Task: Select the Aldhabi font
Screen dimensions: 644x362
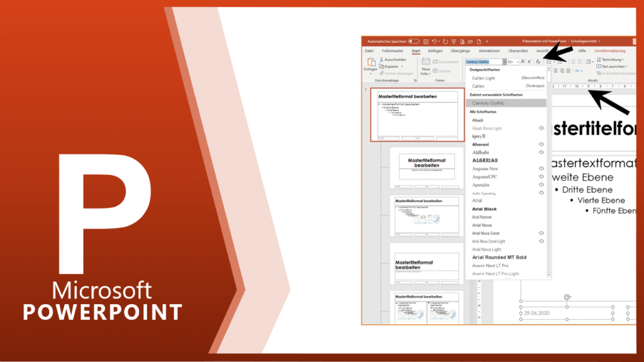Action: tap(480, 152)
